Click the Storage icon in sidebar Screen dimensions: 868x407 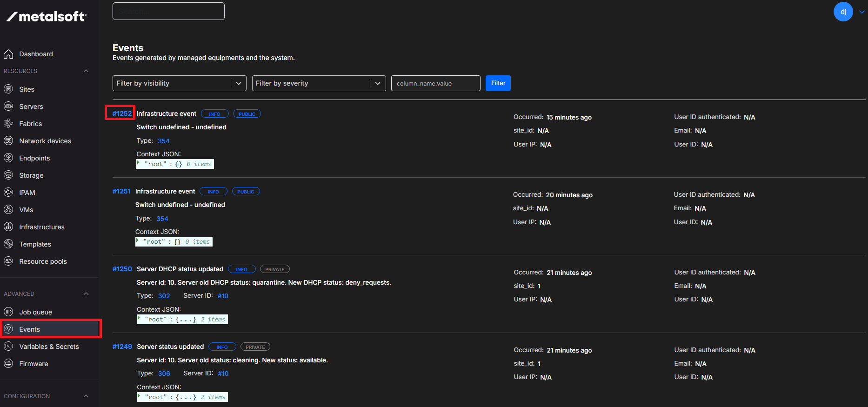point(8,175)
